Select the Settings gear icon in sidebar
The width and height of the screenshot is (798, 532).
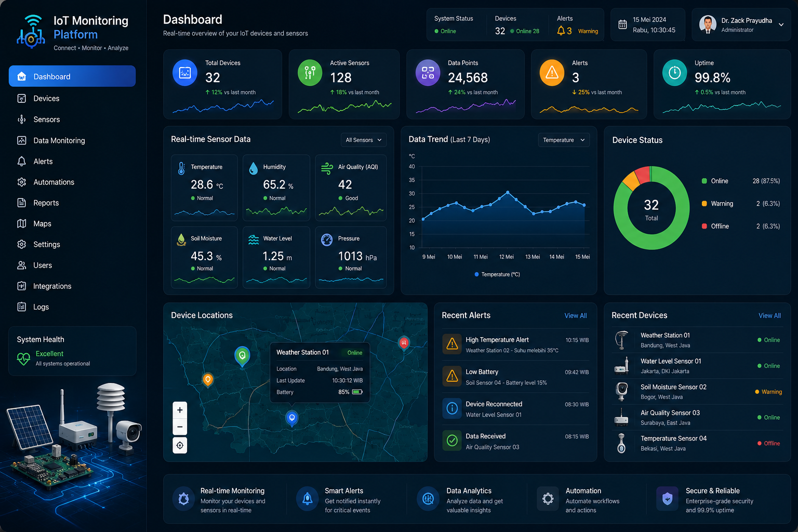tap(21, 244)
